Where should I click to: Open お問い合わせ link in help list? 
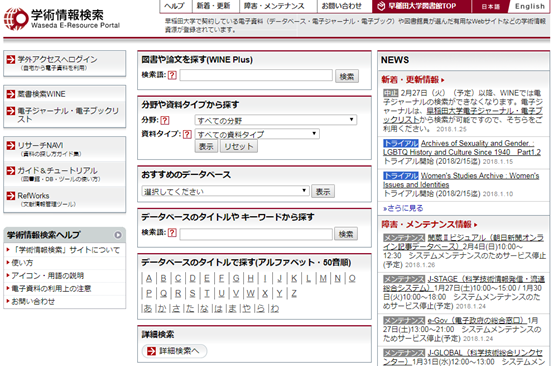click(x=33, y=301)
